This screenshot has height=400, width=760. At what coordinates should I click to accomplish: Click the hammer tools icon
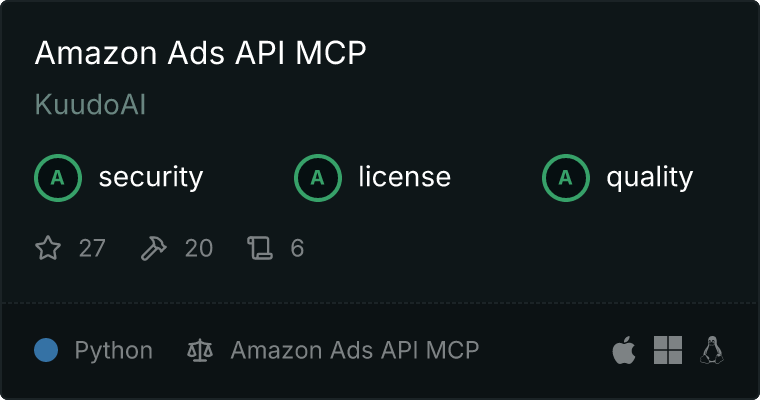[x=154, y=248]
